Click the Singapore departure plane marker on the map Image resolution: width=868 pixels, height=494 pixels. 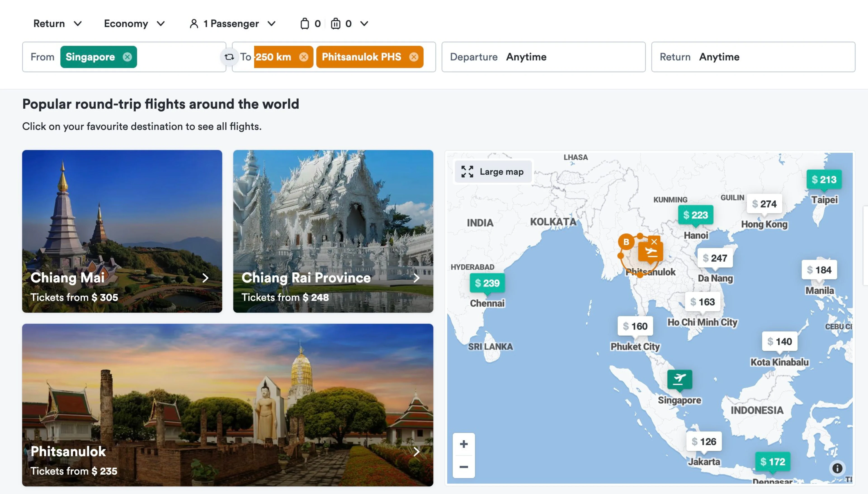679,379
